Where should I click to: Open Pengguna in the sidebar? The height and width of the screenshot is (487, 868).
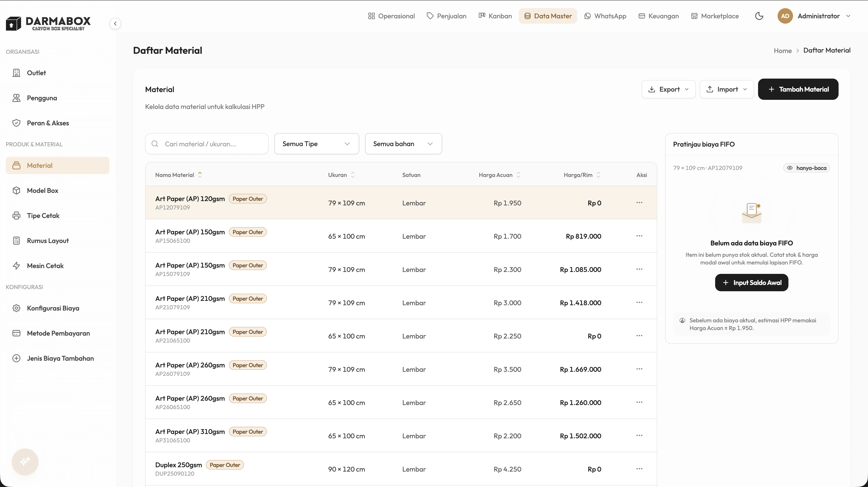click(x=58, y=98)
